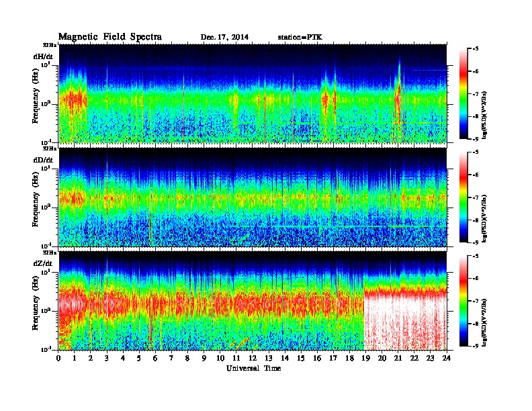Click the time axis tick label "0"
The image size is (532, 411).
click(58, 359)
